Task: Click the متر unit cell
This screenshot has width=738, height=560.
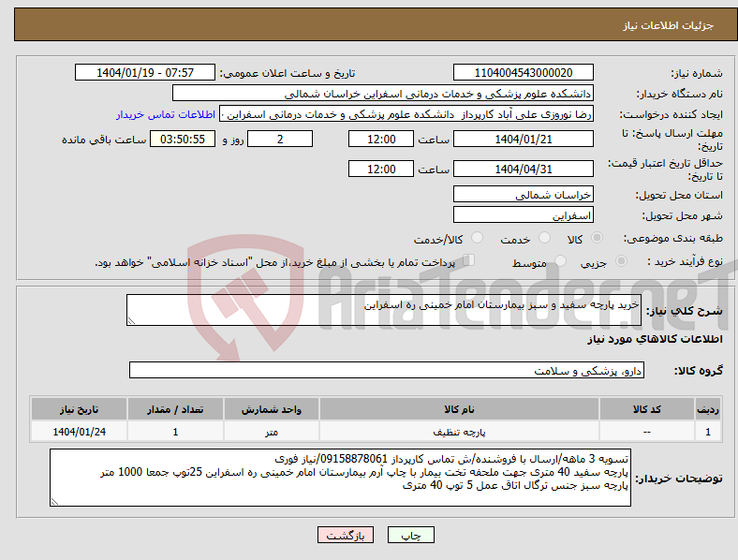Action: click(272, 432)
